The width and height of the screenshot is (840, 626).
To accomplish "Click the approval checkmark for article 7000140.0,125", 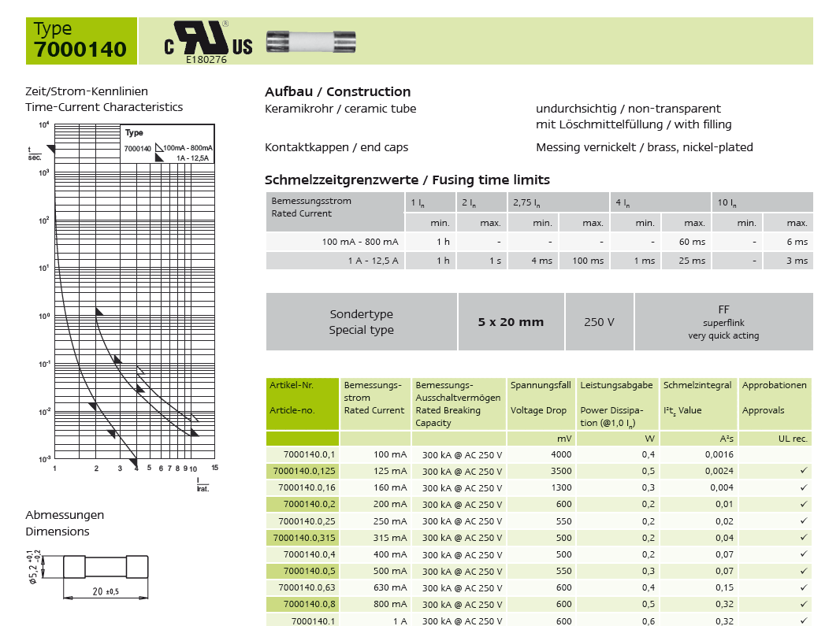I will [803, 471].
